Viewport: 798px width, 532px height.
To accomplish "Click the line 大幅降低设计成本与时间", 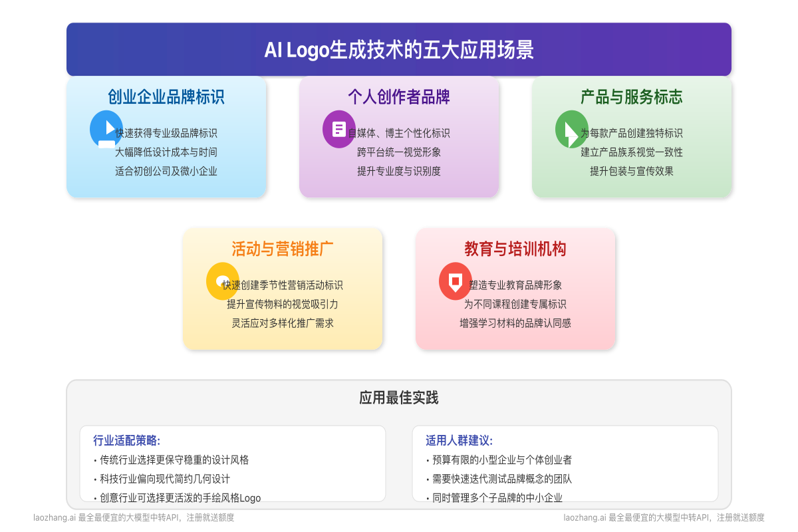I will 166,152.
